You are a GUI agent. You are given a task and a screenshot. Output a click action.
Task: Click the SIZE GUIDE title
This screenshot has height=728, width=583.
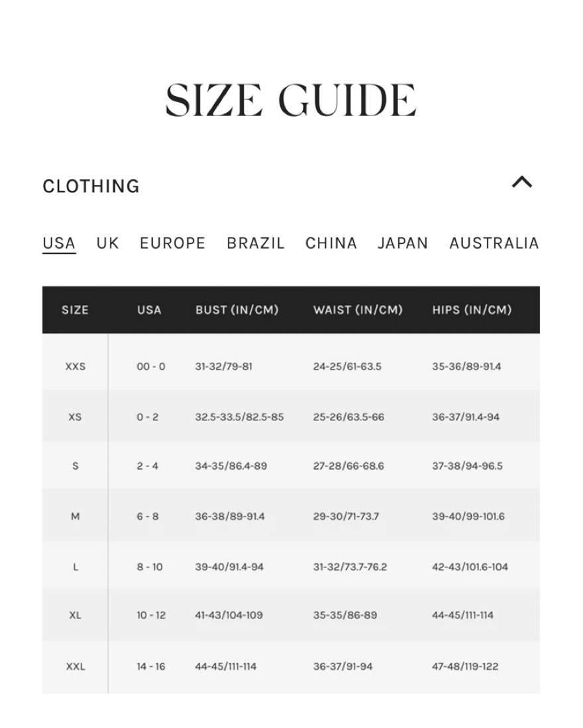tap(291, 100)
